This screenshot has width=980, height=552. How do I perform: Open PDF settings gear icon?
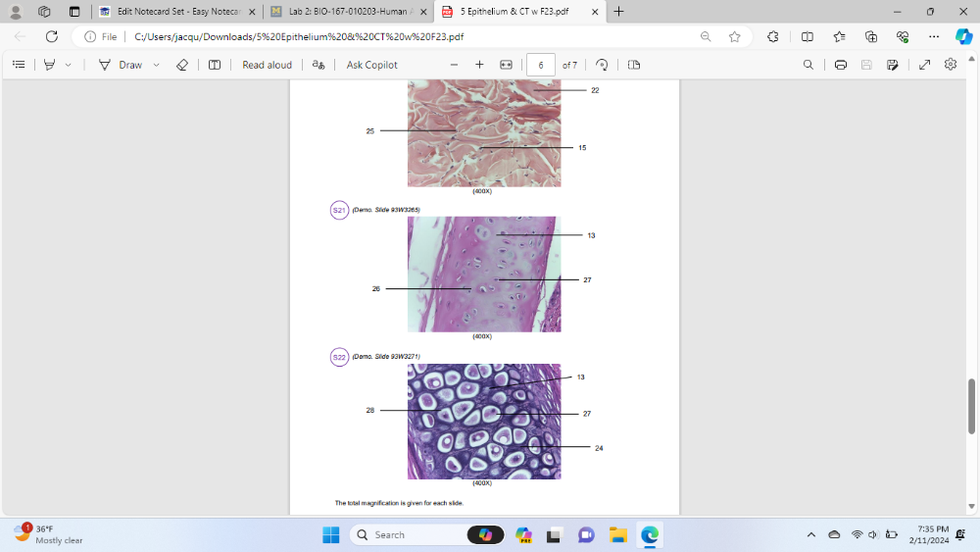click(951, 65)
